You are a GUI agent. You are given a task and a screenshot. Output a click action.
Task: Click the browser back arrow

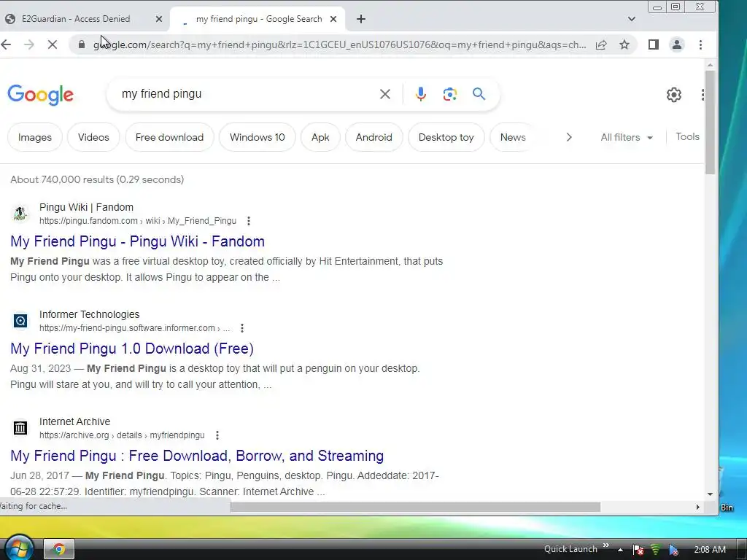click(x=6, y=44)
